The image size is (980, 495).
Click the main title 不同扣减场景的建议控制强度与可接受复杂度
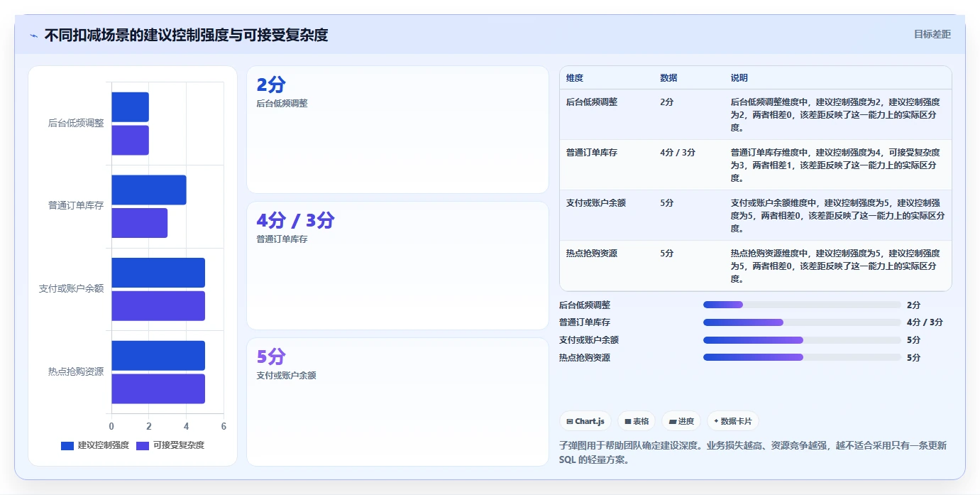tap(186, 36)
